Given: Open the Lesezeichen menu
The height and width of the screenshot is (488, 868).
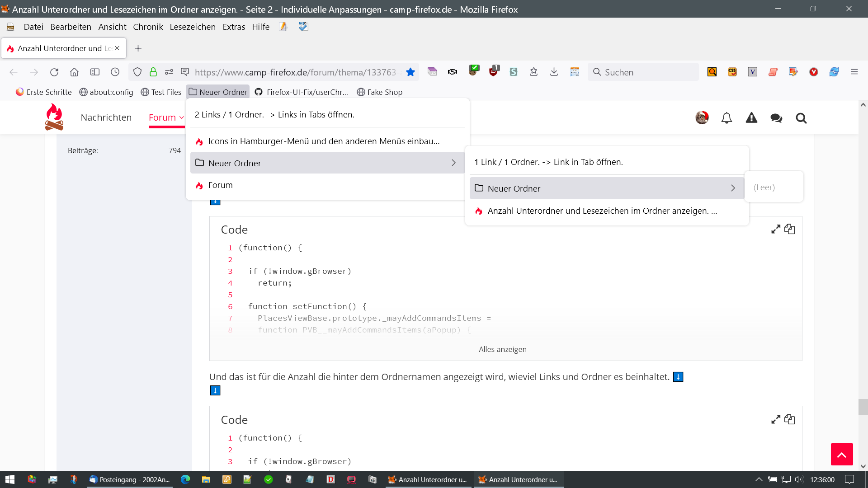Looking at the screenshot, I should click(193, 27).
